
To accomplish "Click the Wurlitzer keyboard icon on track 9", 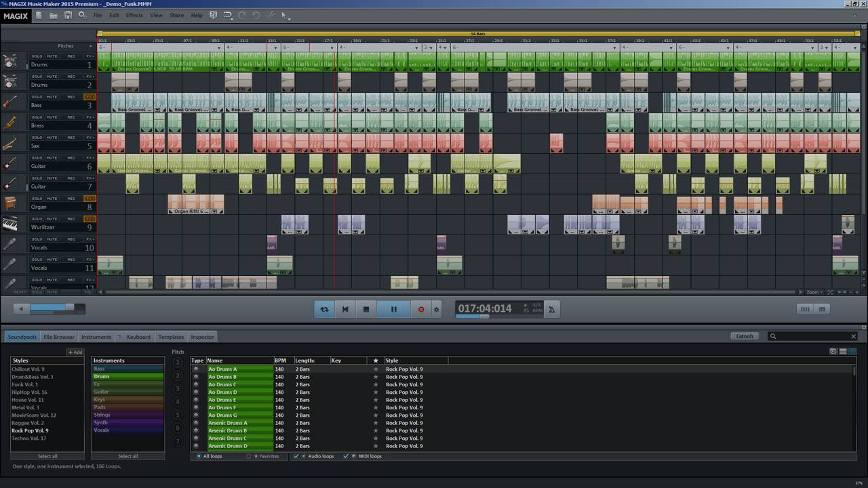I will [10, 224].
